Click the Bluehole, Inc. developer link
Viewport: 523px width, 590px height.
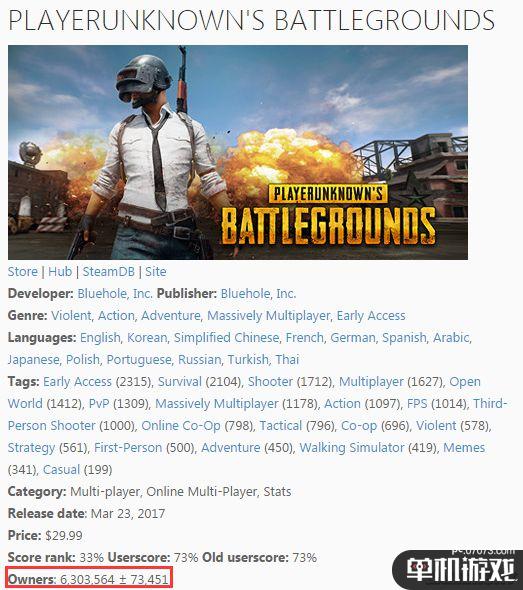click(115, 293)
